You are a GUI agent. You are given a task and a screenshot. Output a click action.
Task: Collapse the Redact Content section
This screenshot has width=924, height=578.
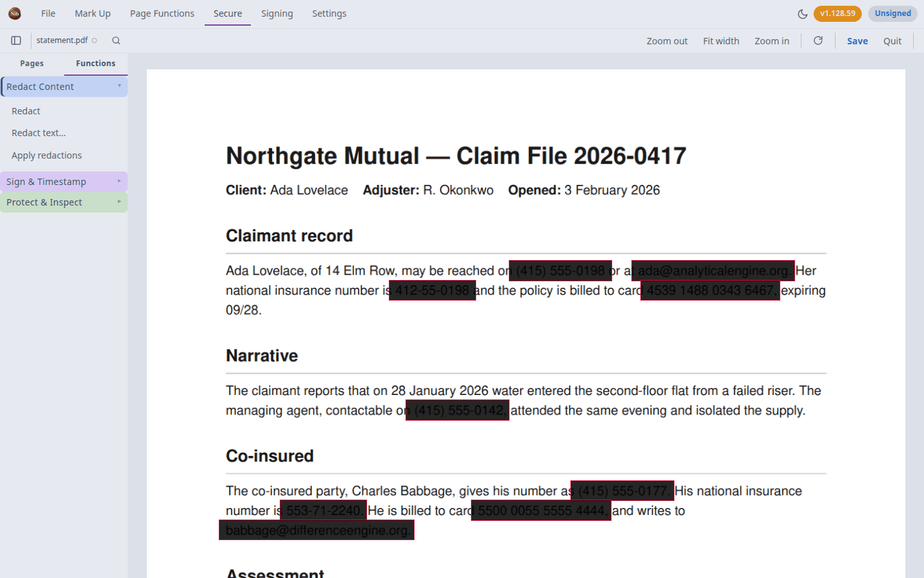[x=64, y=87]
